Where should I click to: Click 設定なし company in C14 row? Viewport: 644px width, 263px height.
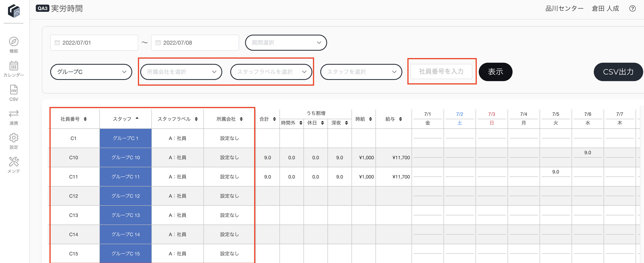229,235
